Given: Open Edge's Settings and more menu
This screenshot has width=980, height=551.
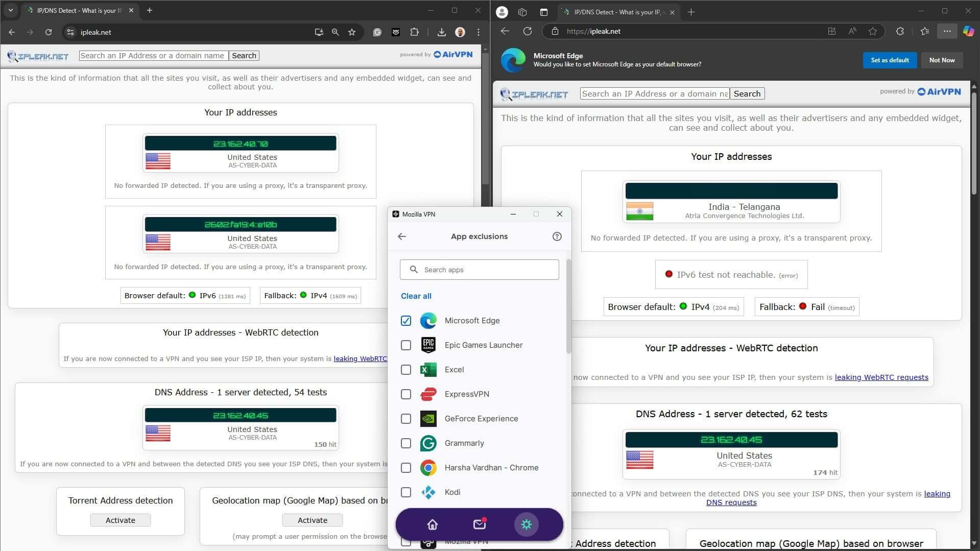Looking at the screenshot, I should (946, 31).
